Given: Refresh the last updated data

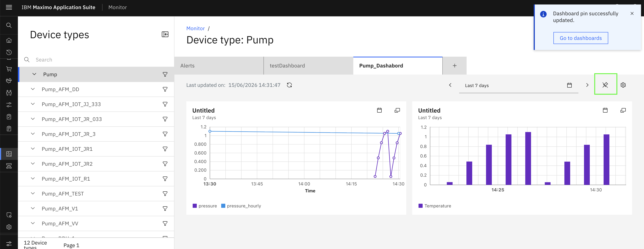Looking at the screenshot, I should click(x=290, y=85).
